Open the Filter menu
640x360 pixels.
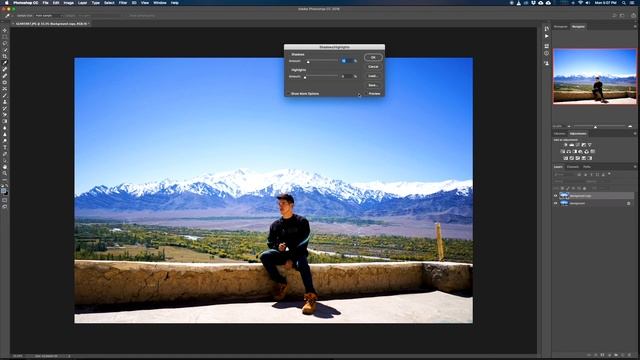pyautogui.click(x=123, y=3)
